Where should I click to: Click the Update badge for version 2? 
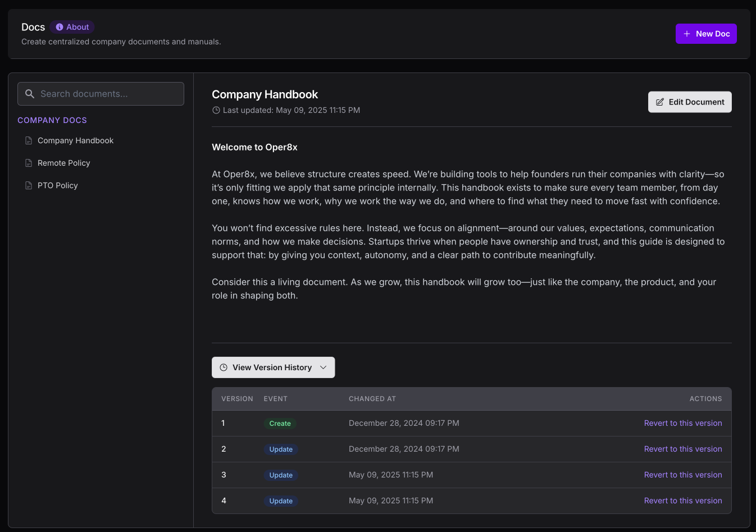coord(281,449)
